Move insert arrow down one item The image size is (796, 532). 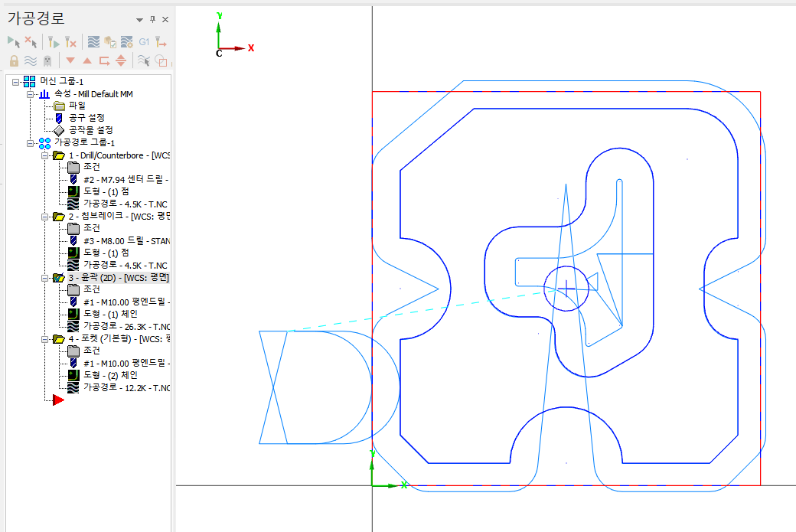pos(70,60)
